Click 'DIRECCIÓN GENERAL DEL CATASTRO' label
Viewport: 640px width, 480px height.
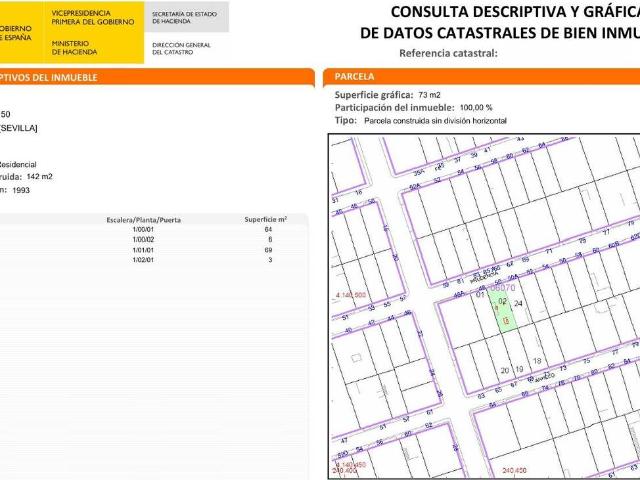181,49
